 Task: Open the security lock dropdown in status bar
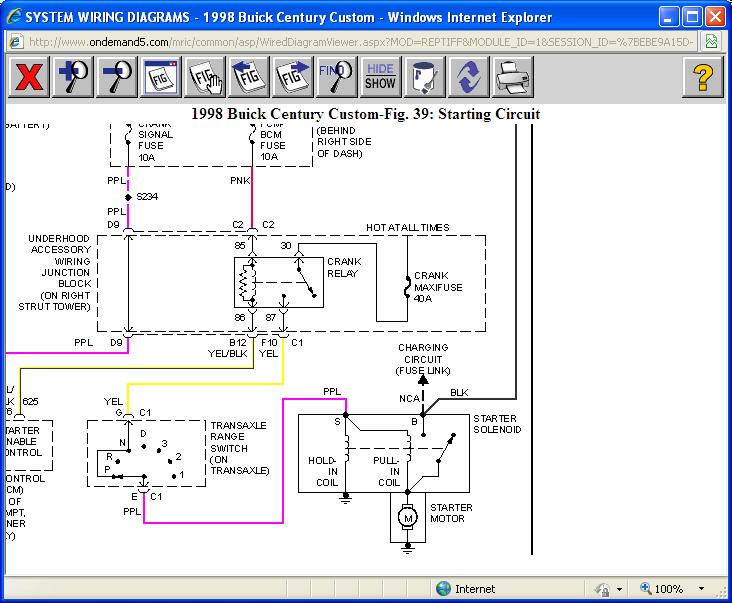click(620, 589)
